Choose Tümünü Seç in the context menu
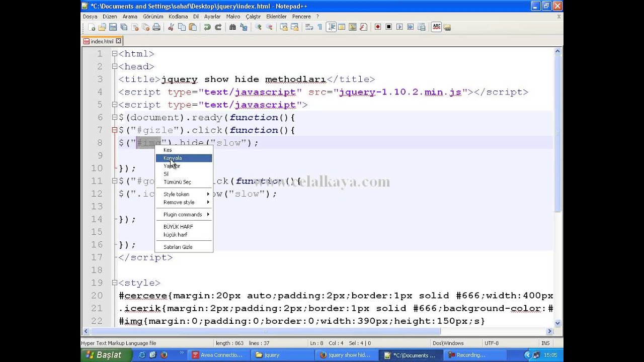The width and height of the screenshot is (644, 362). [184, 182]
